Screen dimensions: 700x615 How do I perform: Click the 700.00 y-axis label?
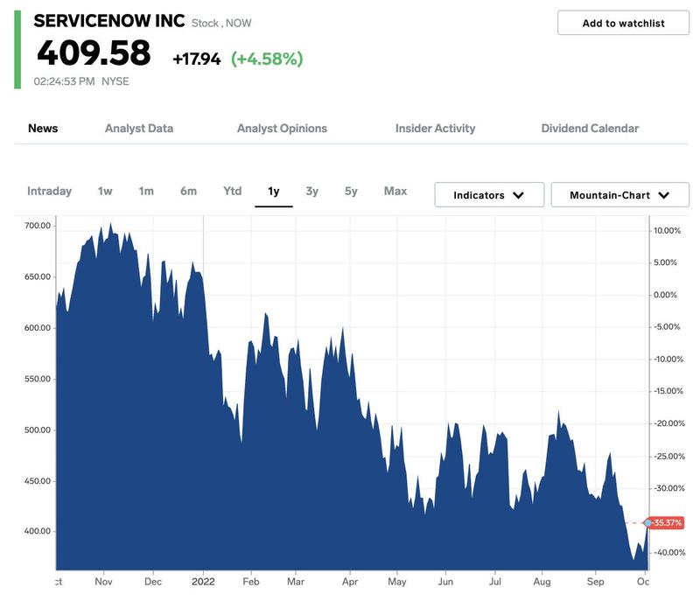coord(38,226)
